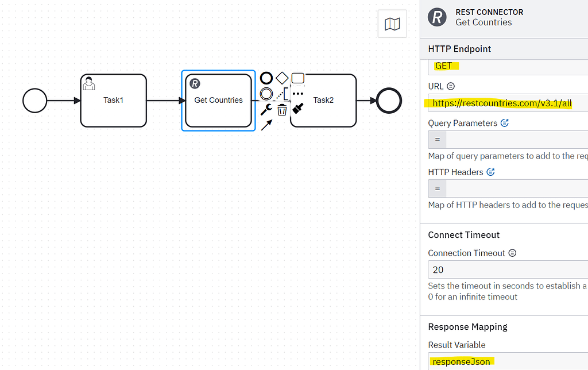Select the intermediate event append icon
Screen dimensions: 588x370
coord(265,93)
